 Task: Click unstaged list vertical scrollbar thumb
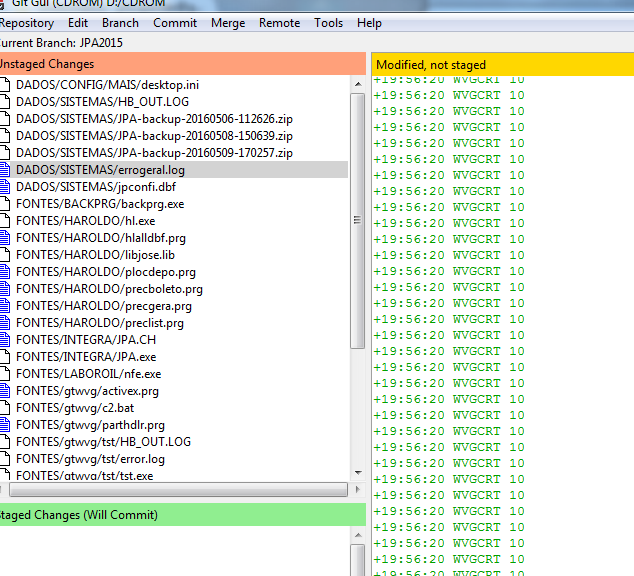pos(358,220)
